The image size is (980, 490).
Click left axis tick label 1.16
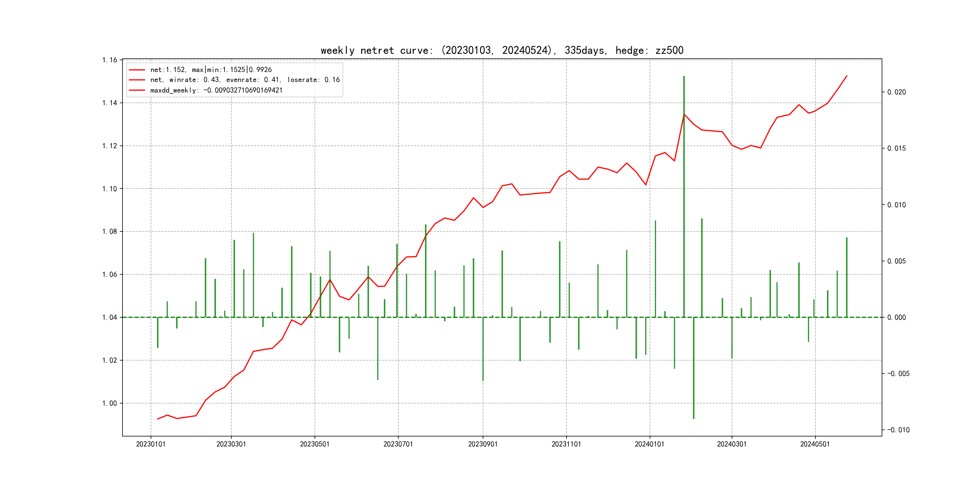tap(109, 60)
